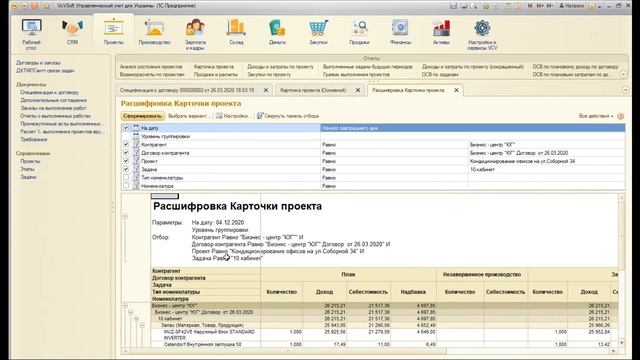Open Договоры и заказы in sidebar
The image size is (640, 360).
click(38, 63)
